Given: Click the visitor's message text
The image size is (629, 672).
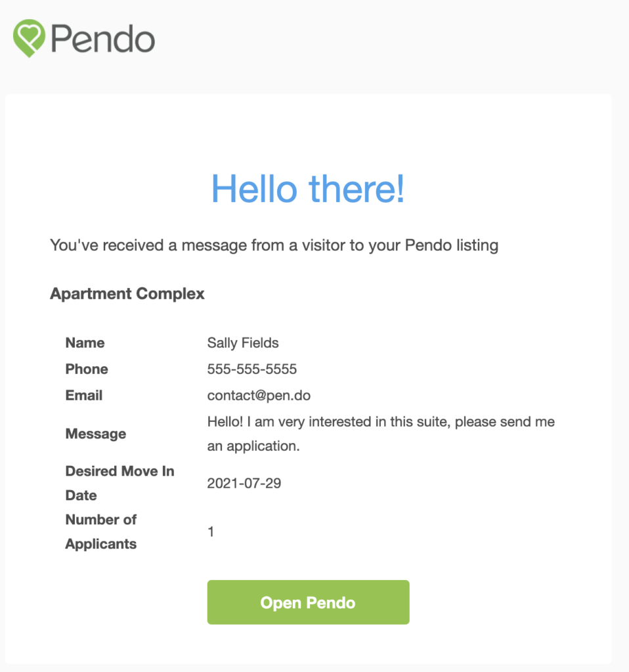Looking at the screenshot, I should (x=381, y=434).
